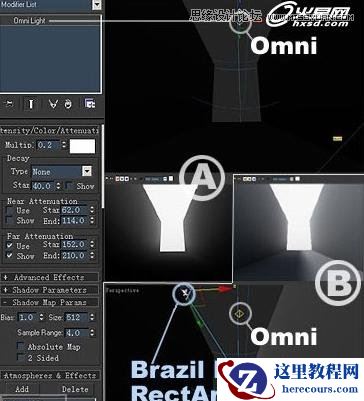Click the shadow Bias spinner

(42, 317)
